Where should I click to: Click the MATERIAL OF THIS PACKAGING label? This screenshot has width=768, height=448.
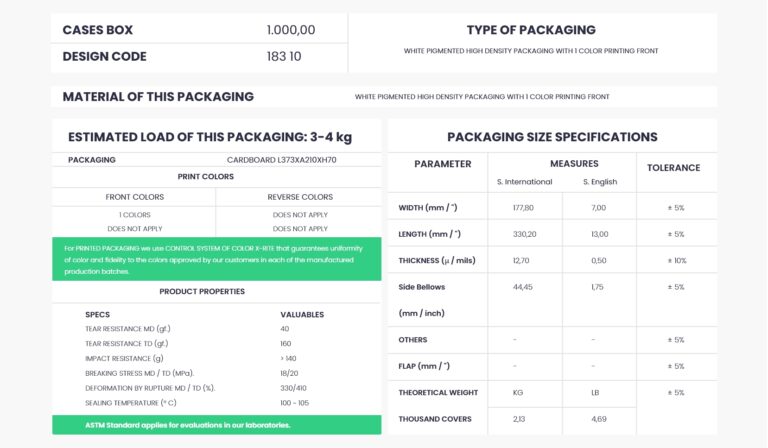[x=158, y=96]
